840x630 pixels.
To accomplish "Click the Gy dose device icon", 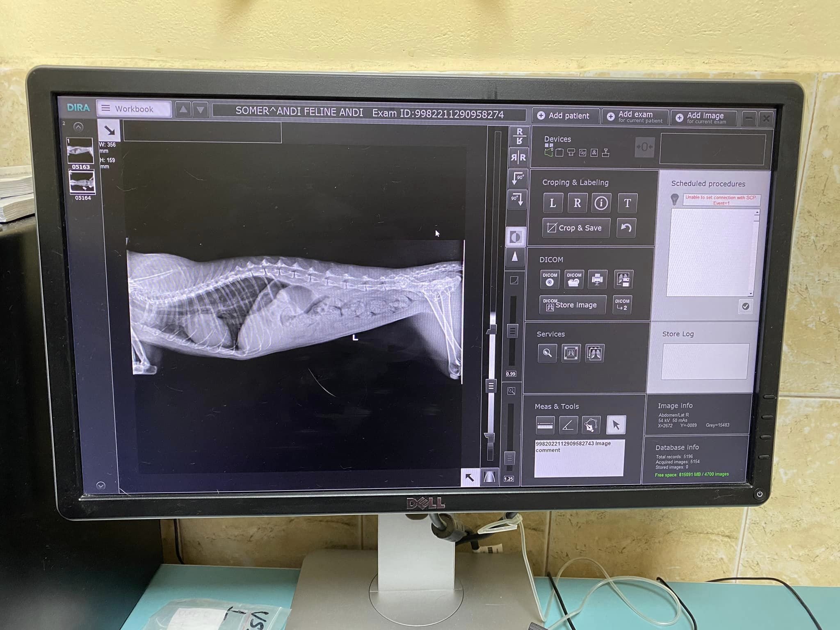I will coord(582,153).
